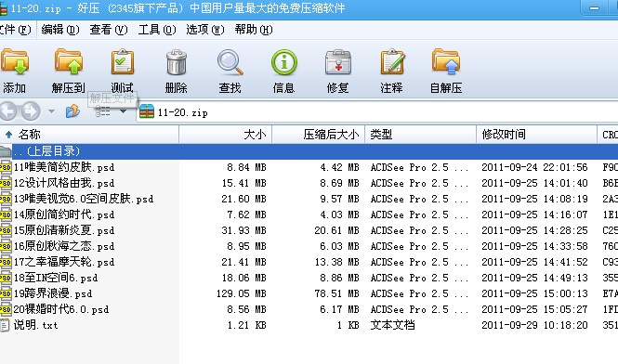Open the 帮助(H) menu
Screen dimensions: 618x364
(254, 30)
